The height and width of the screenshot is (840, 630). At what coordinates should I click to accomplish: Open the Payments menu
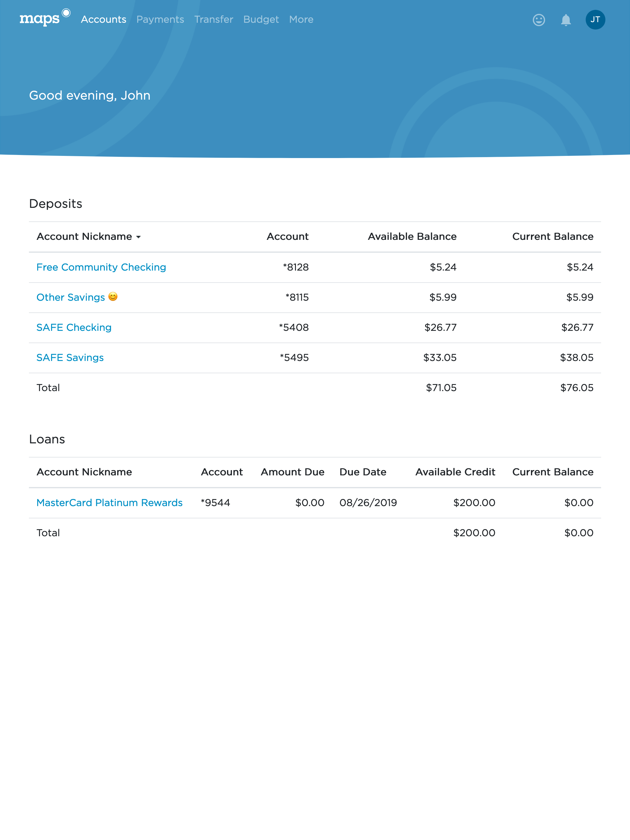(x=160, y=19)
